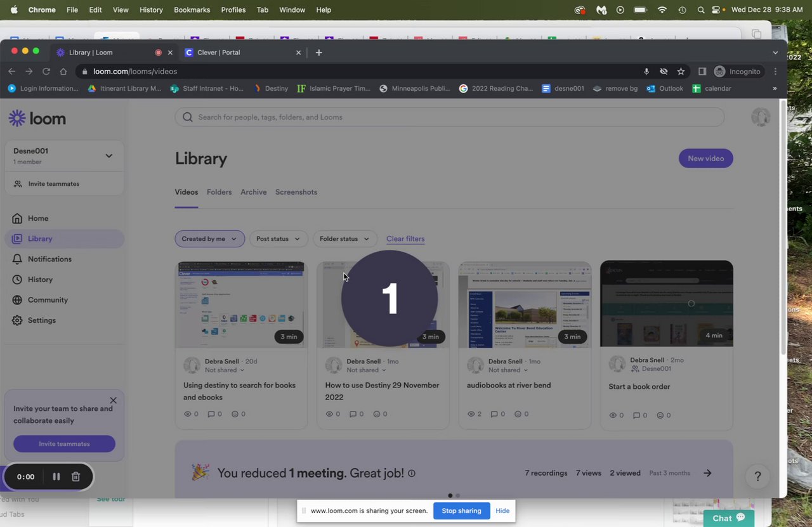Clear filters link
This screenshot has height=527, width=812.
click(405, 238)
